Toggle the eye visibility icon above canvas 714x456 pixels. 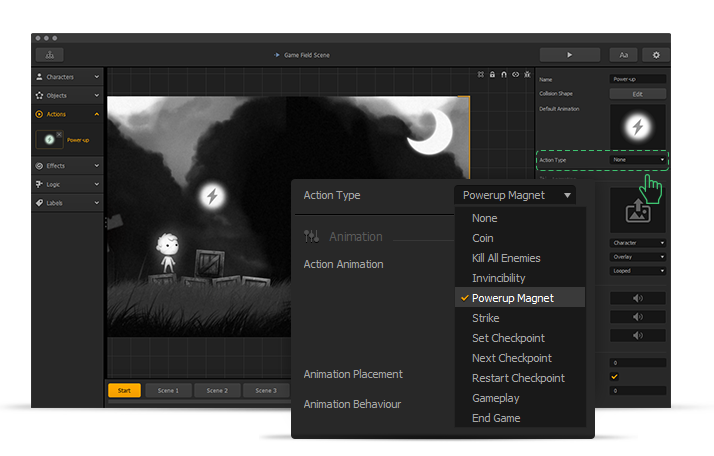pos(515,74)
